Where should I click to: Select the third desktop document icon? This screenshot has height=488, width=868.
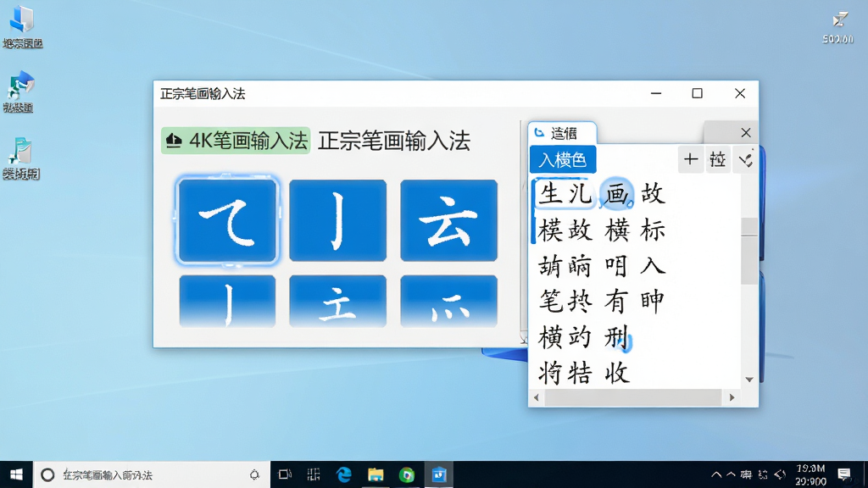point(21,158)
